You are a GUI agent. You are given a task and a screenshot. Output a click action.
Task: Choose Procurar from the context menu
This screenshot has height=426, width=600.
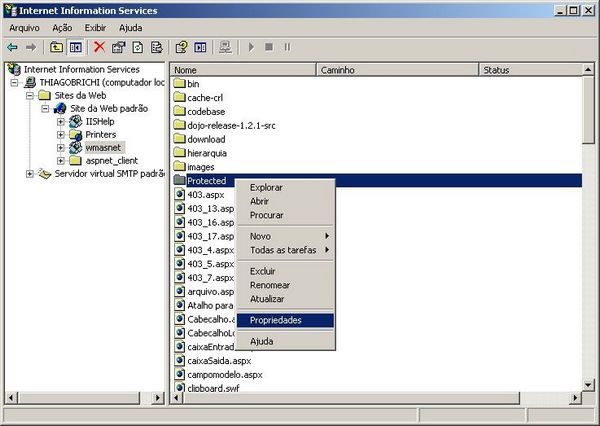[286, 215]
